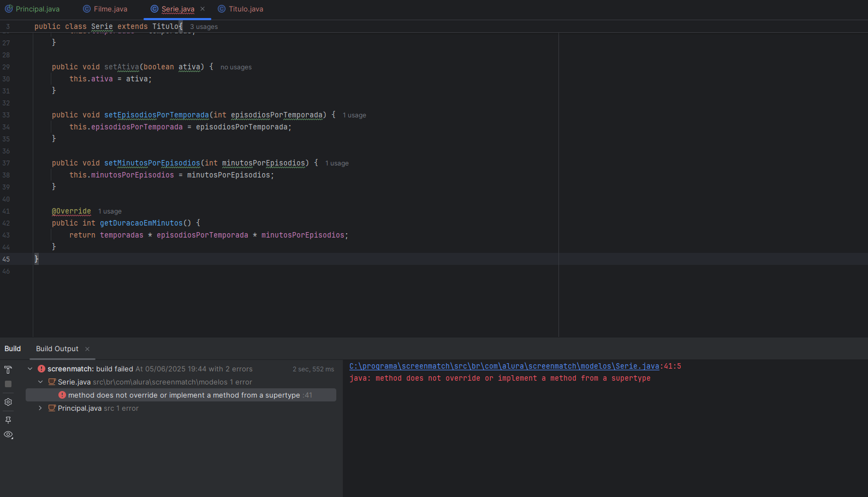Click the '2 sec, 552 ms' build time
This screenshot has height=497, width=868.
point(313,369)
